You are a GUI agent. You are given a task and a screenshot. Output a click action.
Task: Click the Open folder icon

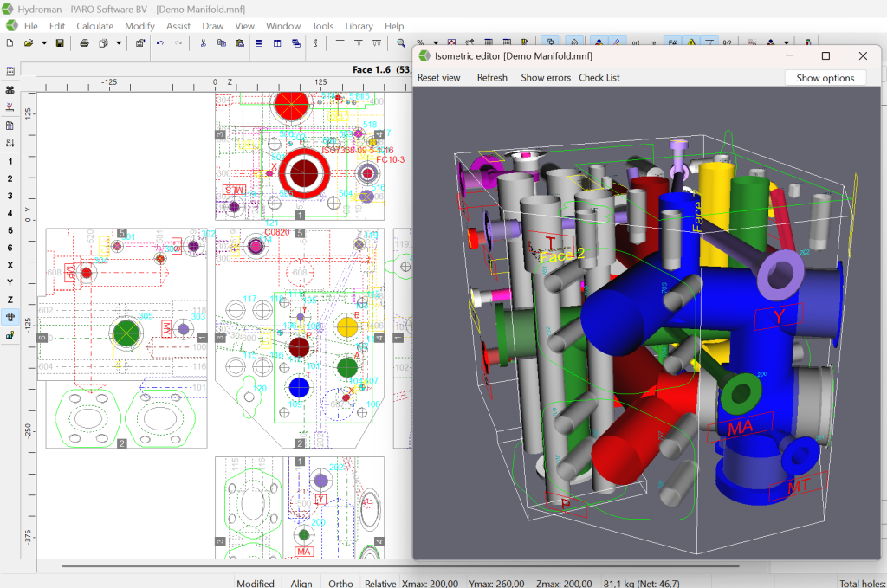click(x=29, y=43)
